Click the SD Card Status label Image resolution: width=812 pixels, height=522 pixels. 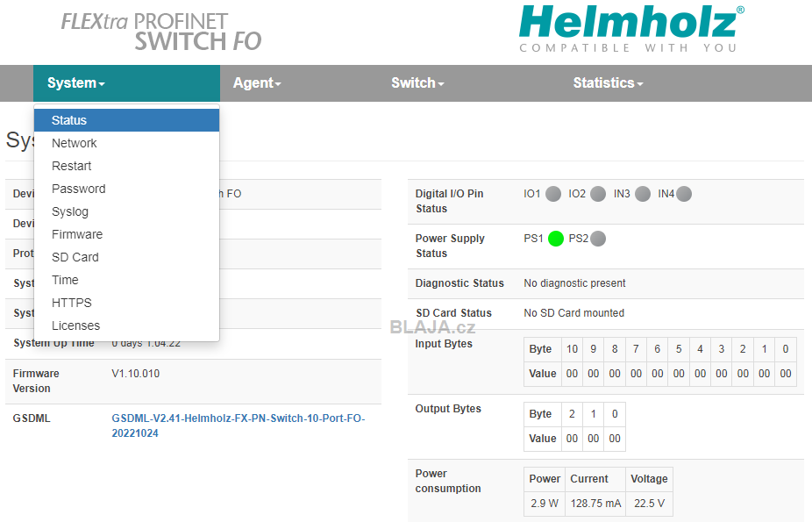(x=453, y=313)
